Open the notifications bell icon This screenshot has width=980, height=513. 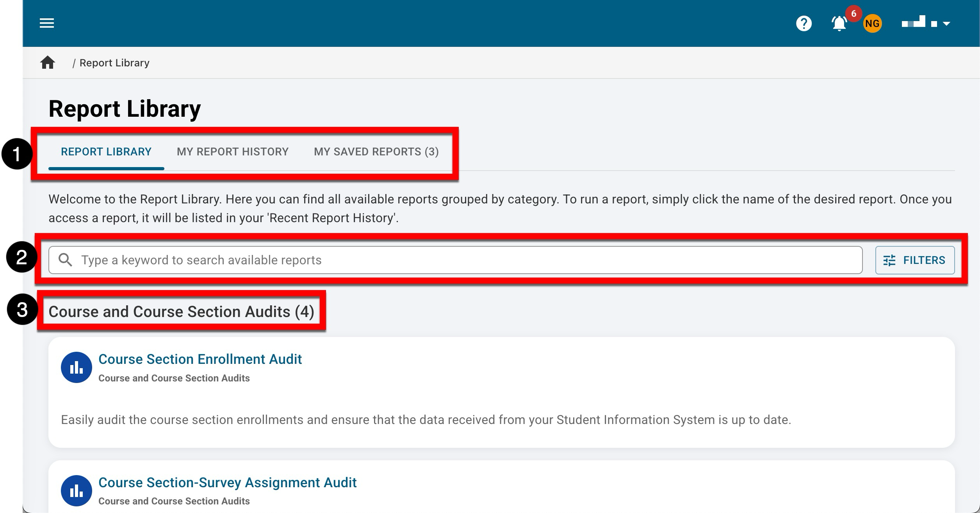click(839, 24)
